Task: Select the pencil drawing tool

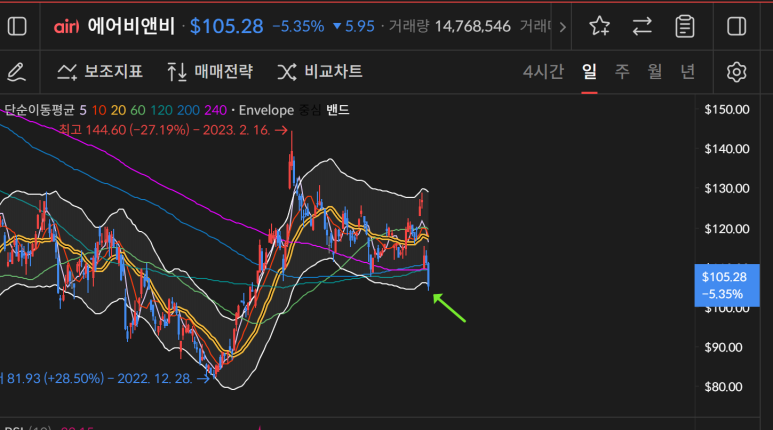Action: 16,72
